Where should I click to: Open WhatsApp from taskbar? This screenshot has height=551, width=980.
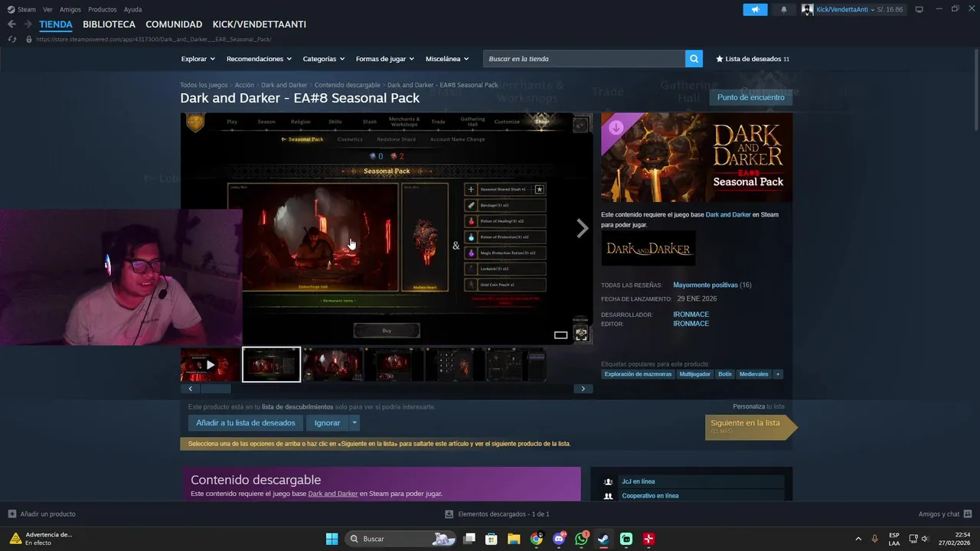(581, 539)
